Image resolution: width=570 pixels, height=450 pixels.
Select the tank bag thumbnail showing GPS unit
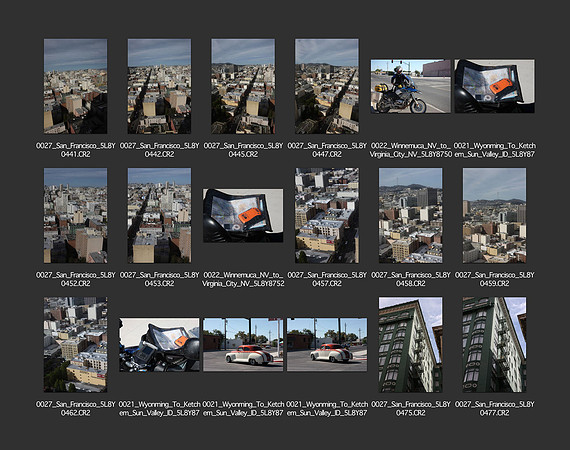pyautogui.click(x=159, y=345)
